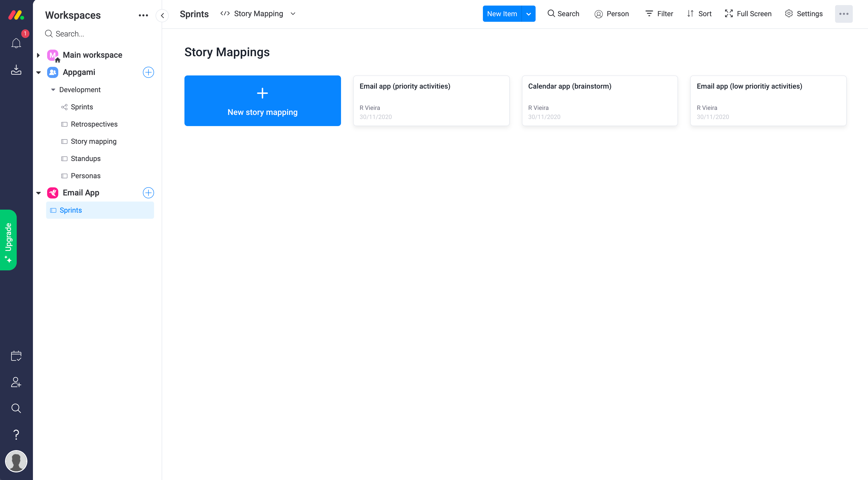Select Personas board in sidebar

coord(86,176)
